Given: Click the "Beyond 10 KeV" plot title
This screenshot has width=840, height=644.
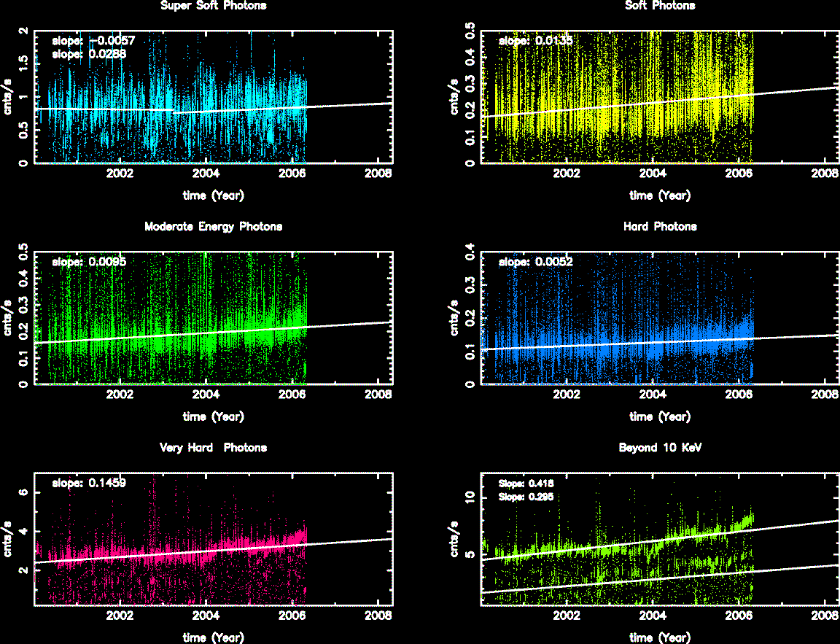Looking at the screenshot, I should [660, 448].
